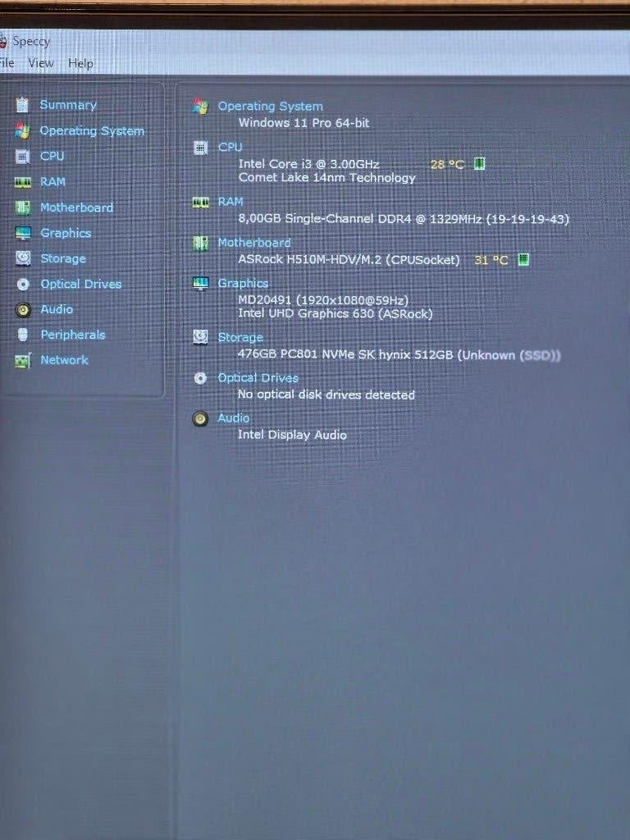Image resolution: width=630 pixels, height=840 pixels.
Task: Select CPU in the sidebar list
Action: pyautogui.click(x=52, y=156)
